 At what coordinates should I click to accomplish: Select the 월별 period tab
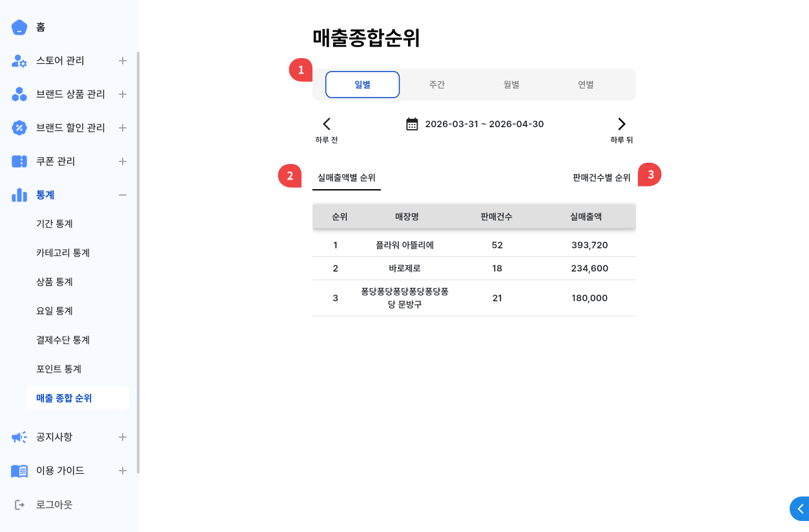click(x=511, y=85)
